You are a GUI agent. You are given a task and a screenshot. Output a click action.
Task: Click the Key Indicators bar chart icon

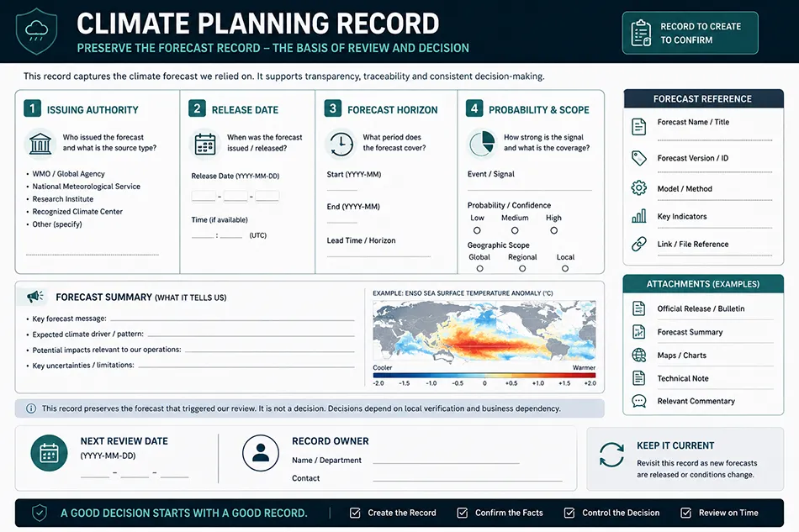638,216
